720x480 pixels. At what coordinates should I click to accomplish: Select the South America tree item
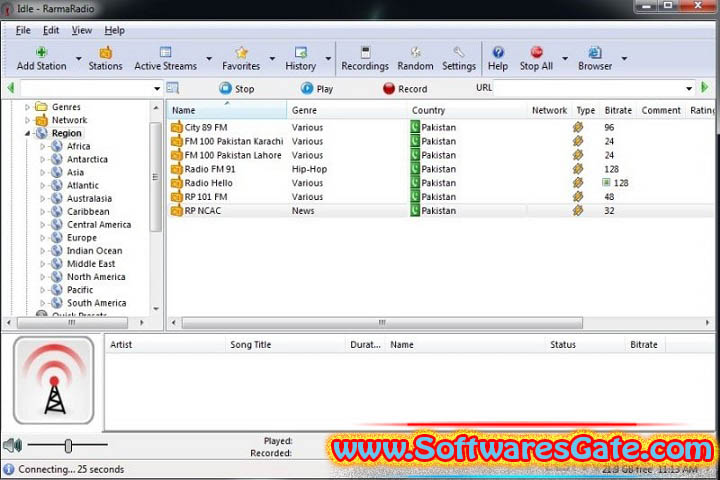point(96,303)
